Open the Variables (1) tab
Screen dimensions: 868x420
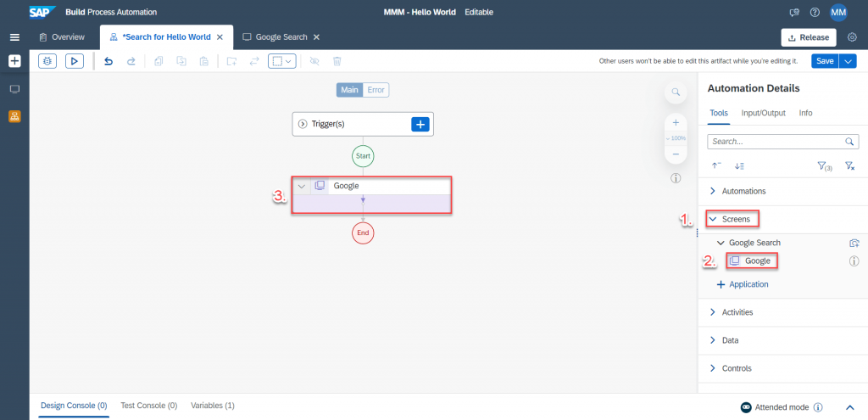213,406
